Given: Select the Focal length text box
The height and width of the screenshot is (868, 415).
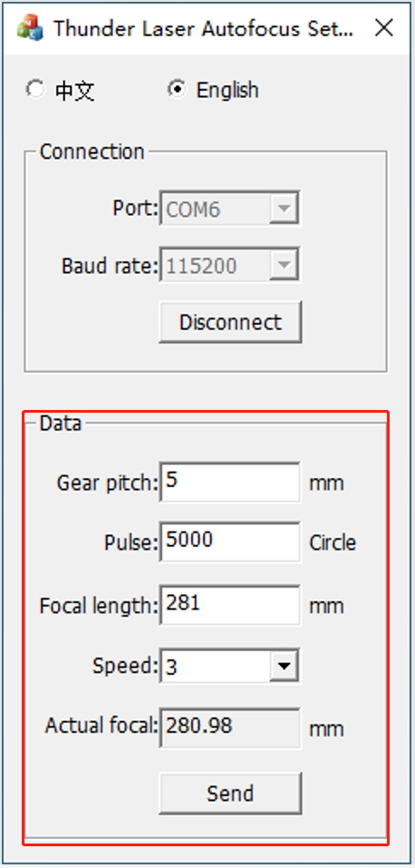Looking at the screenshot, I should click(230, 605).
